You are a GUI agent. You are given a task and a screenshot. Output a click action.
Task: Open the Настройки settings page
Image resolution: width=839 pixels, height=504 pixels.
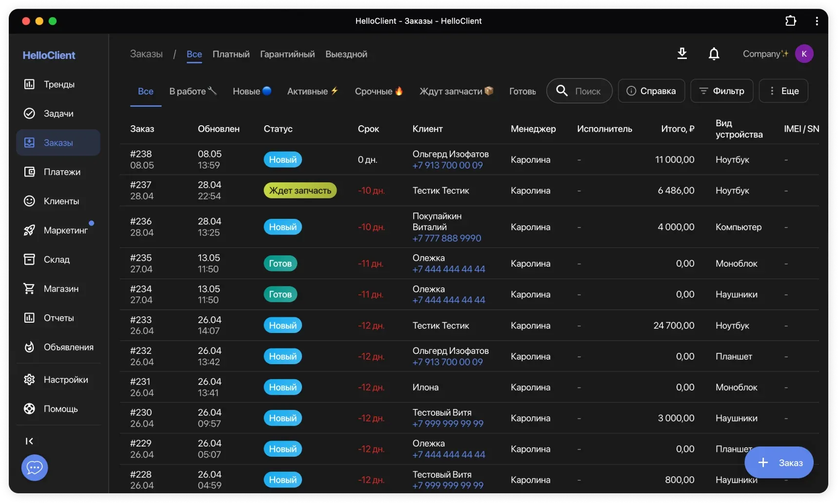click(65, 380)
